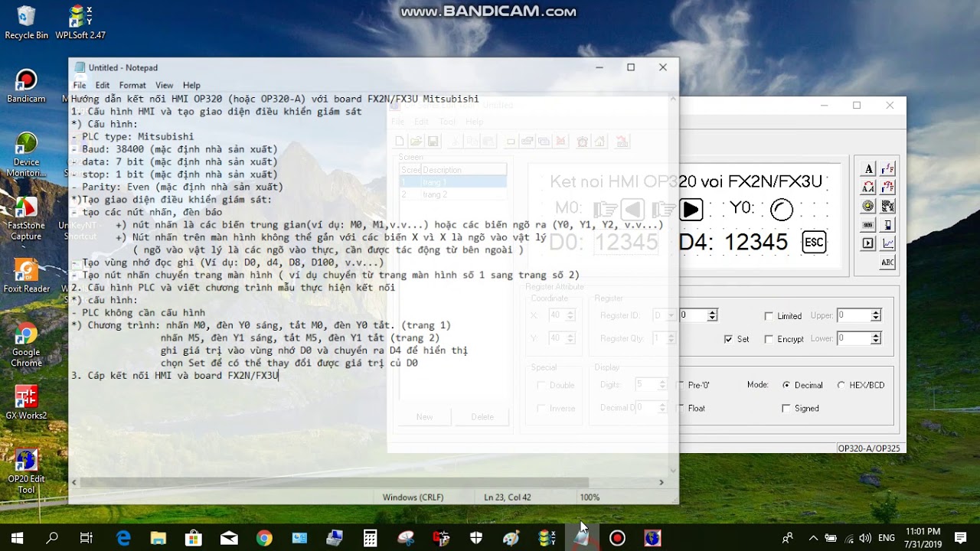Increase the Upper limit with its up arrow
The width and height of the screenshot is (980, 551).
click(x=876, y=312)
